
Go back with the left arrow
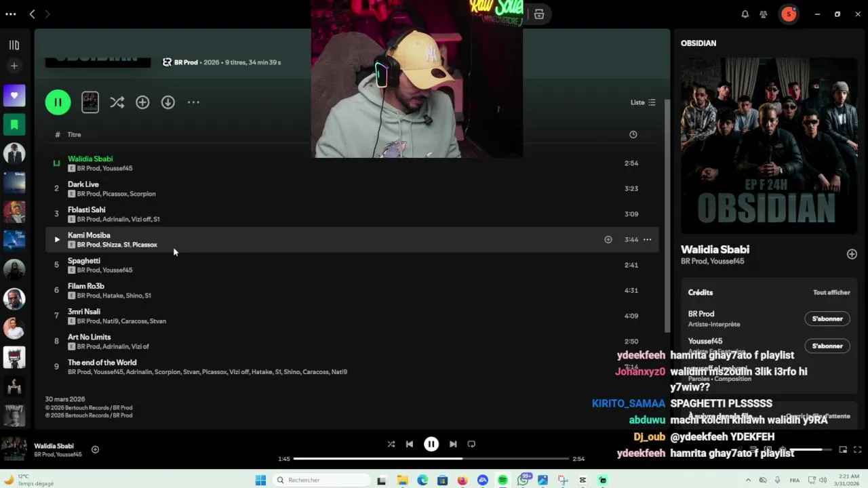[x=32, y=14]
